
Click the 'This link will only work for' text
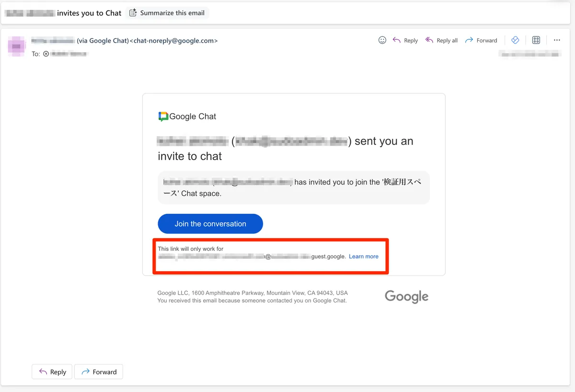[191, 249]
